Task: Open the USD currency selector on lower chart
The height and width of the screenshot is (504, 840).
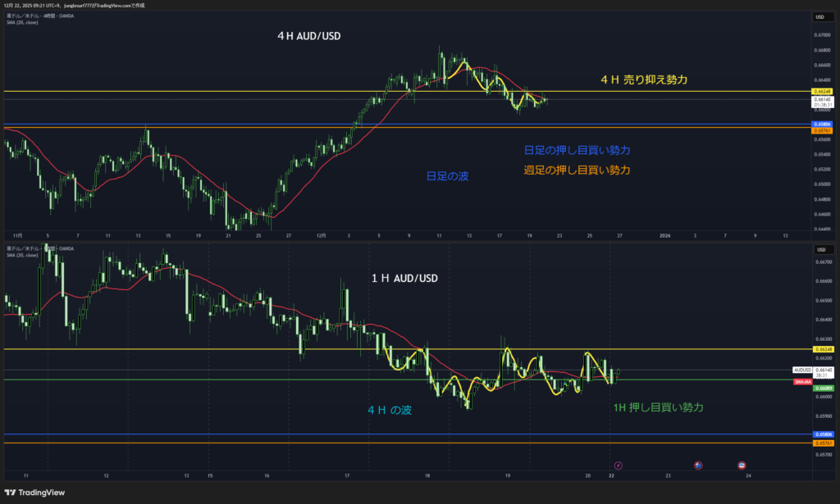Action: tap(819, 249)
